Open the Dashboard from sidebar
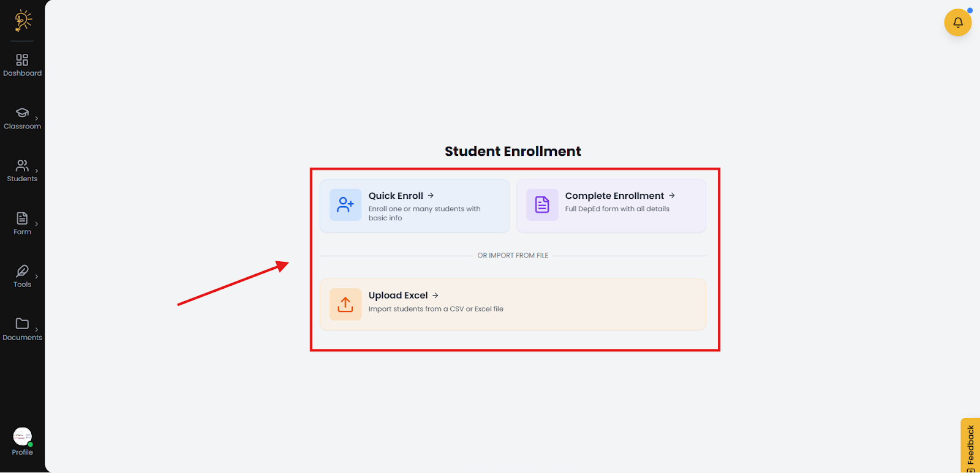 pos(22,65)
